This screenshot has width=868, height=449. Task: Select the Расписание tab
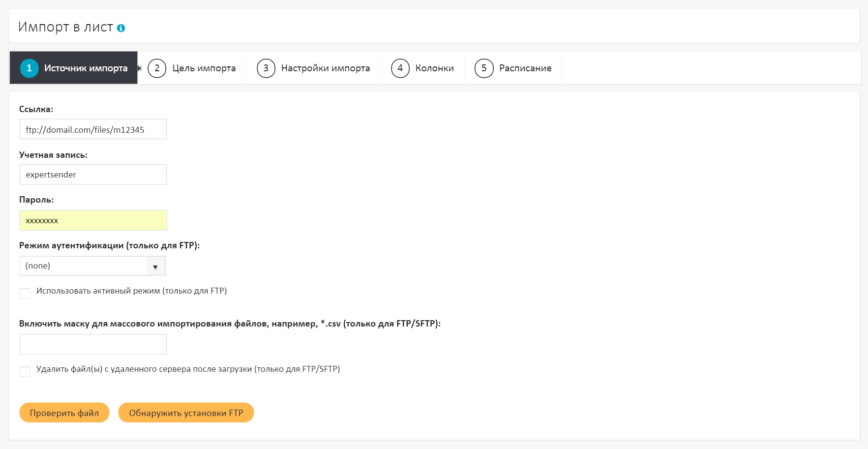coord(525,68)
